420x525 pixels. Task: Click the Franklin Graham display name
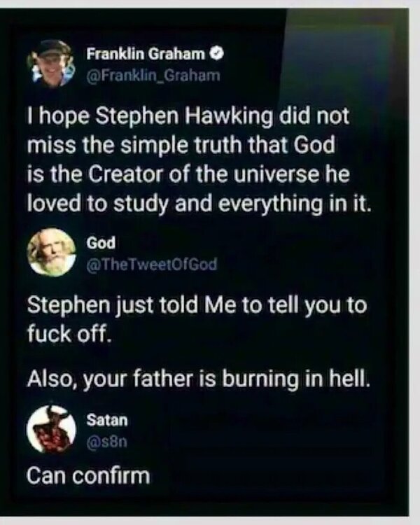(x=146, y=54)
